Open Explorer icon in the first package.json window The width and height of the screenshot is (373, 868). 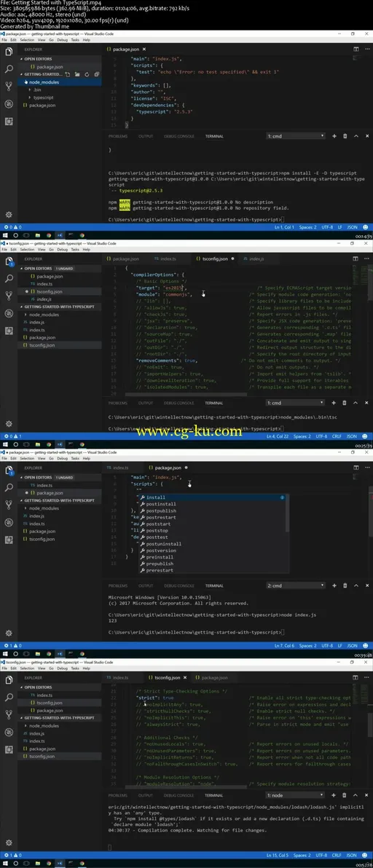8,52
